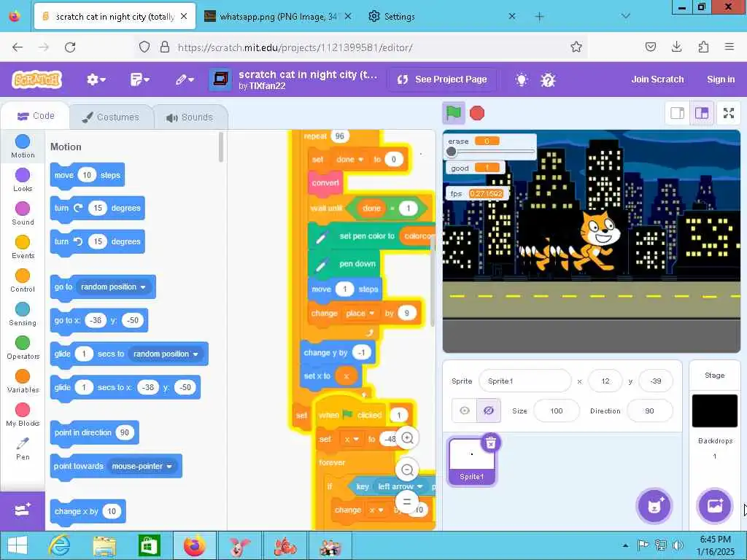Open Firefox list all tabs chevron
Screen dimensions: 747x560
click(626, 16)
